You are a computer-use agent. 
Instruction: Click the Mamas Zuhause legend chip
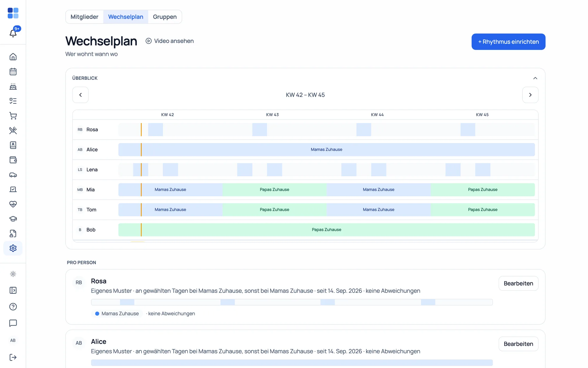117,314
